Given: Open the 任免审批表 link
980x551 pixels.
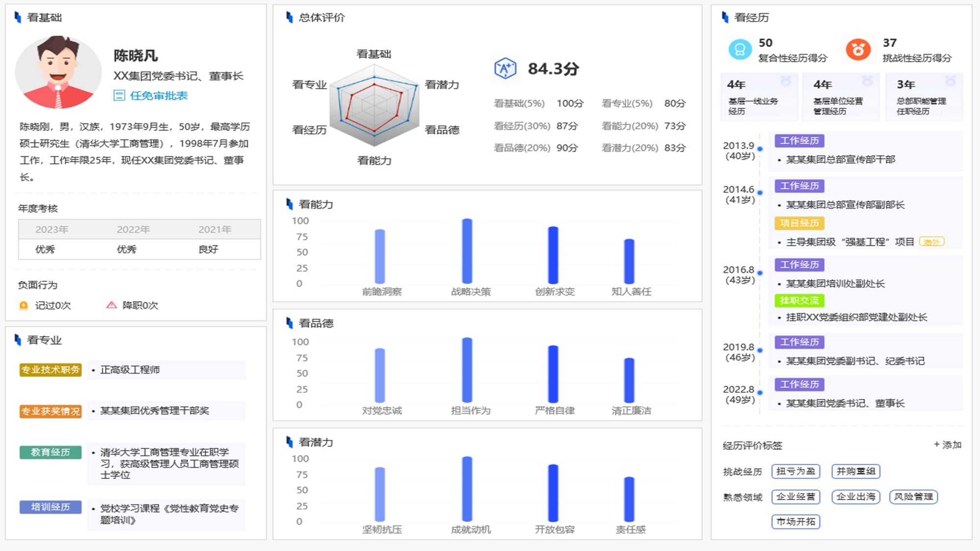Looking at the screenshot, I should coord(158,96).
